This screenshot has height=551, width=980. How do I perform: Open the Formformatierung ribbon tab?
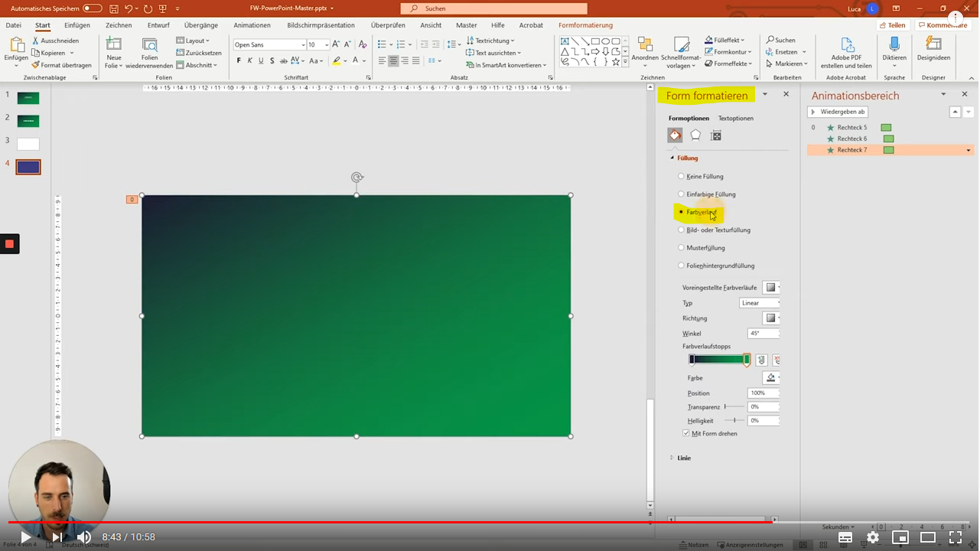tap(585, 25)
